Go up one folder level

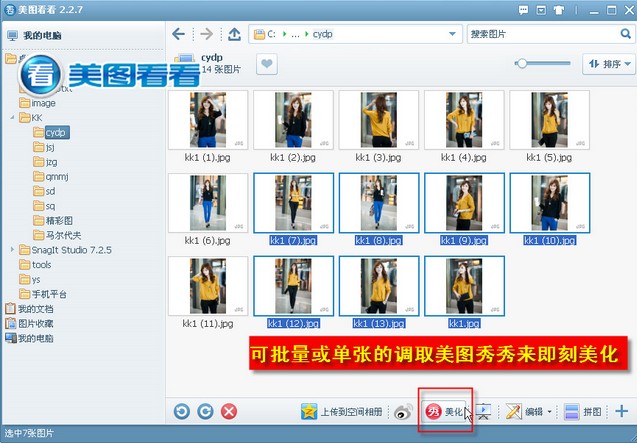tap(234, 34)
